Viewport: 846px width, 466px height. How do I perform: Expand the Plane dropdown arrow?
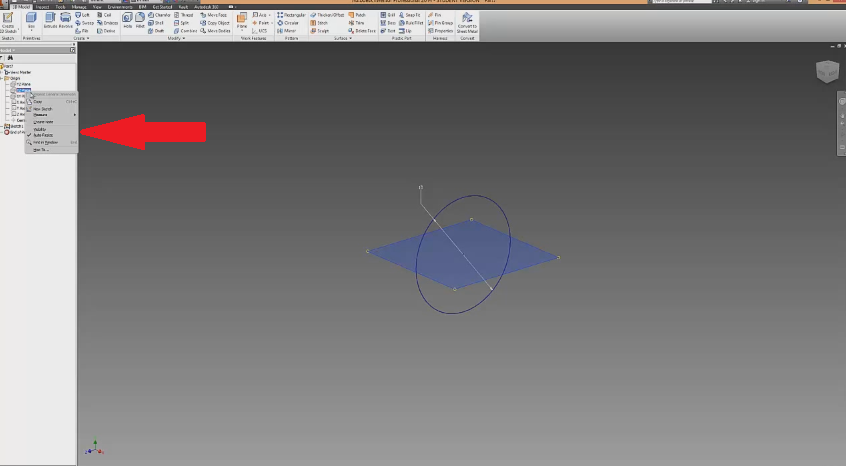tap(242, 31)
